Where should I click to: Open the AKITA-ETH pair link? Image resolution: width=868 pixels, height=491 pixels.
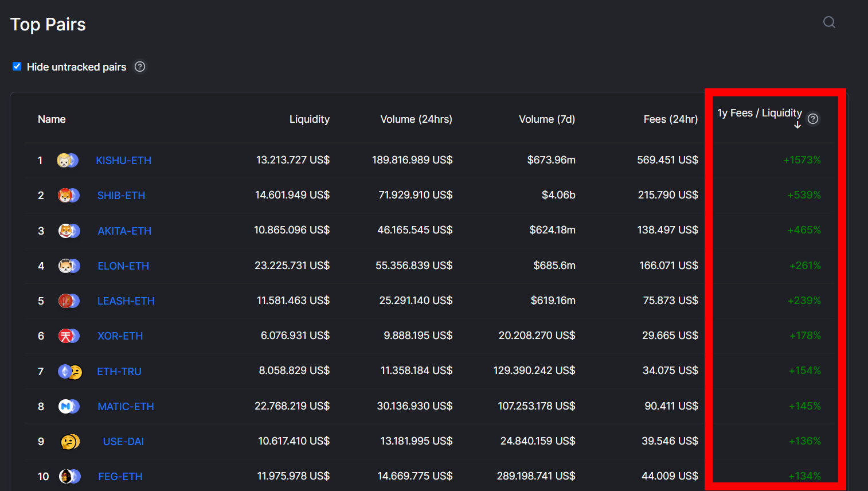tap(124, 231)
